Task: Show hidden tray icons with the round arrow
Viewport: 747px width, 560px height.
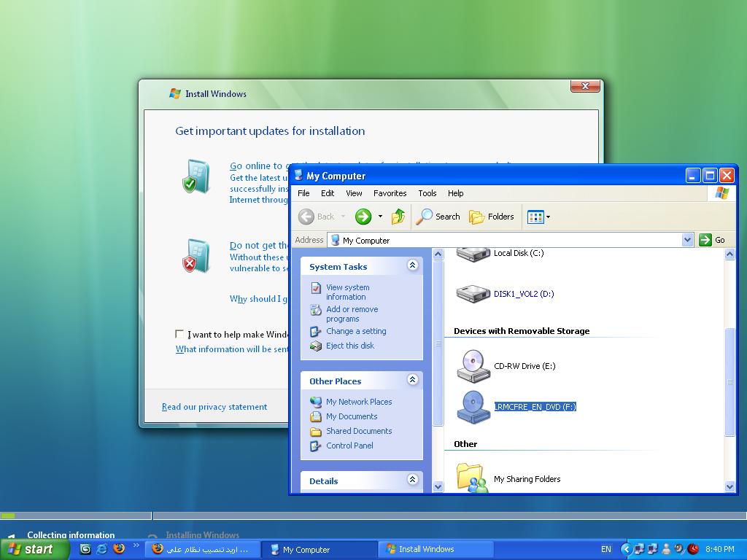Action: point(627,550)
